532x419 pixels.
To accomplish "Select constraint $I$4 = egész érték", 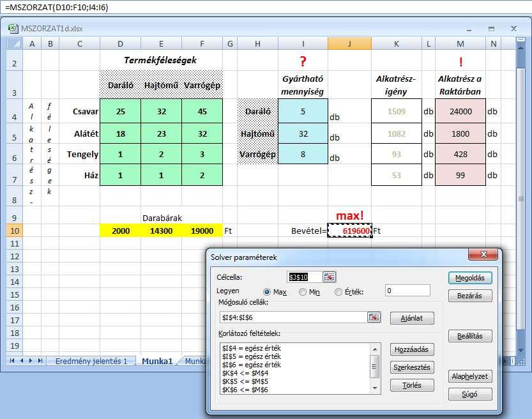I will (252, 348).
